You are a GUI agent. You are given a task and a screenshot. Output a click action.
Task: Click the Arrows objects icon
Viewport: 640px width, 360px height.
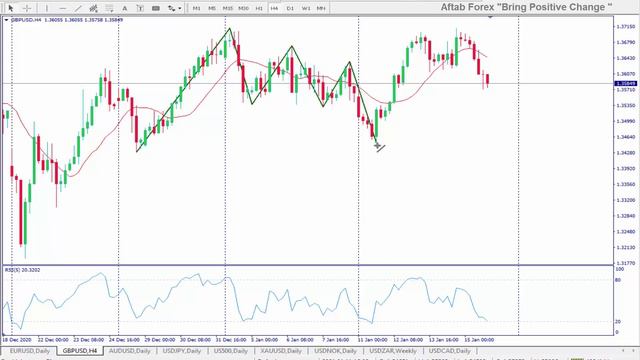pyautogui.click(x=171, y=8)
